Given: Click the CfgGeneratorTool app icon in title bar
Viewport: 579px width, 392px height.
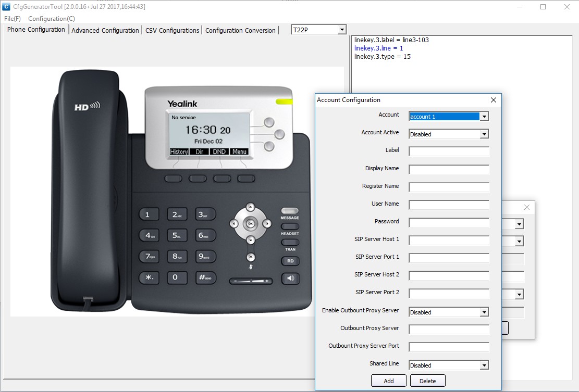Looking at the screenshot, I should (6, 7).
